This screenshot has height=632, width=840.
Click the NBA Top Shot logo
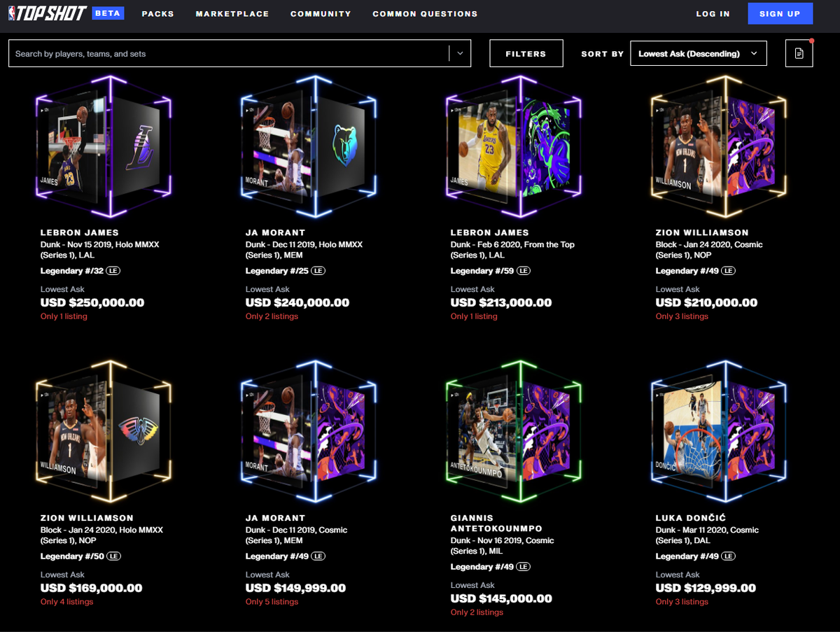coord(48,13)
